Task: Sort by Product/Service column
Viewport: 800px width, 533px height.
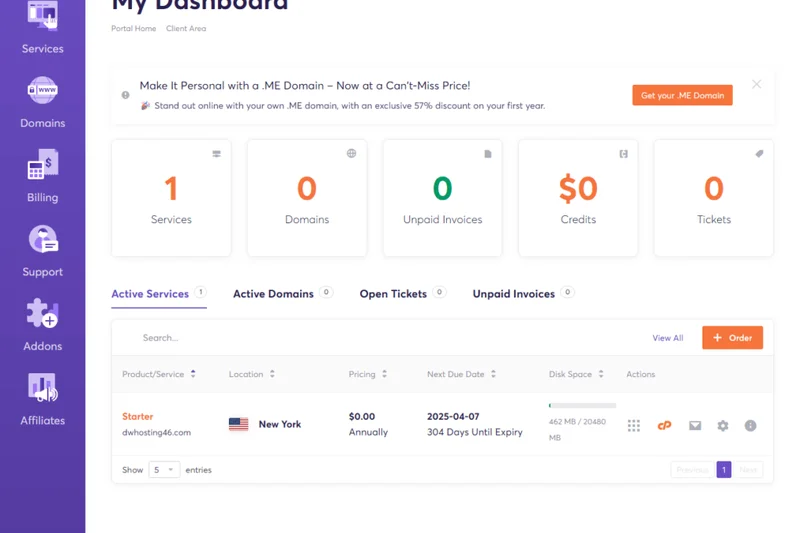Action: pos(158,374)
